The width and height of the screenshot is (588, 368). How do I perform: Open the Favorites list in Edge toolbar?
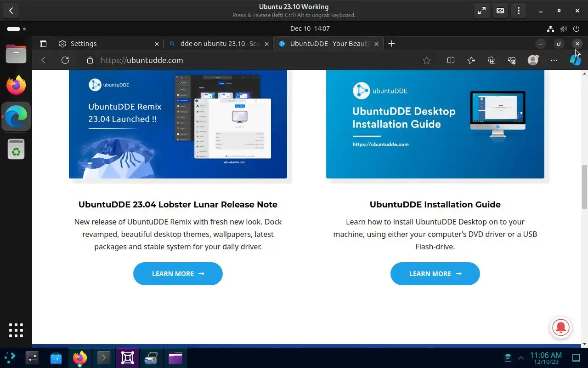(x=471, y=60)
